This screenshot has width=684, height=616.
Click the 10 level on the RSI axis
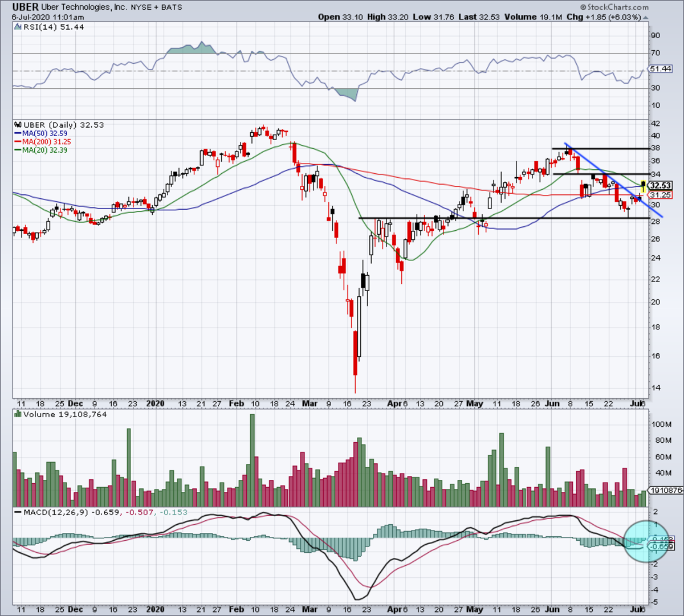pos(655,105)
